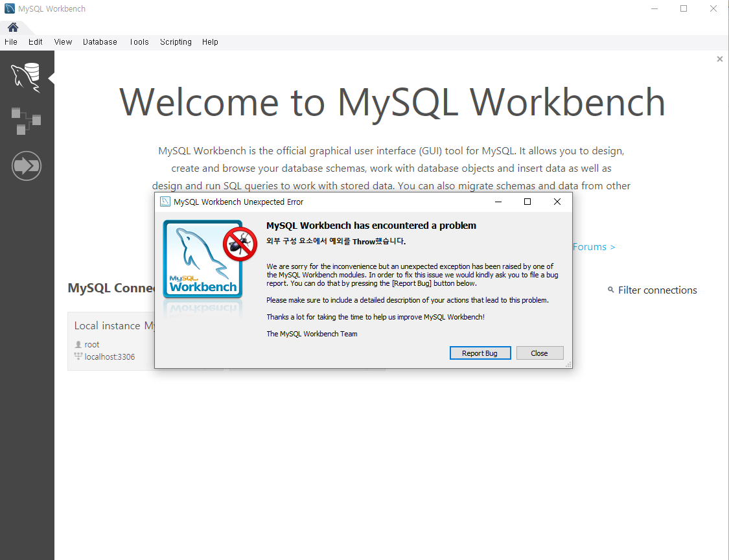Open the Scripting menu

176,42
